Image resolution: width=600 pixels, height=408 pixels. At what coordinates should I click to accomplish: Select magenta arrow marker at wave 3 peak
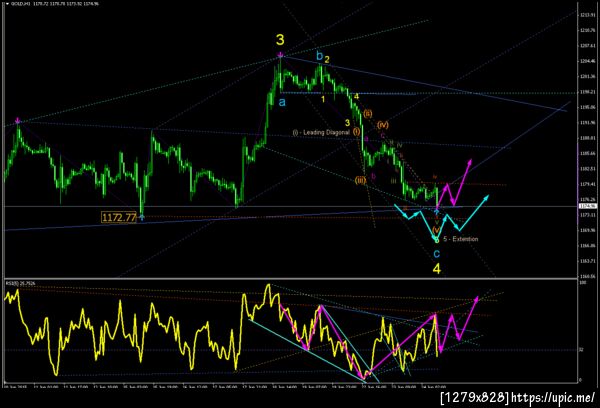pos(281,55)
